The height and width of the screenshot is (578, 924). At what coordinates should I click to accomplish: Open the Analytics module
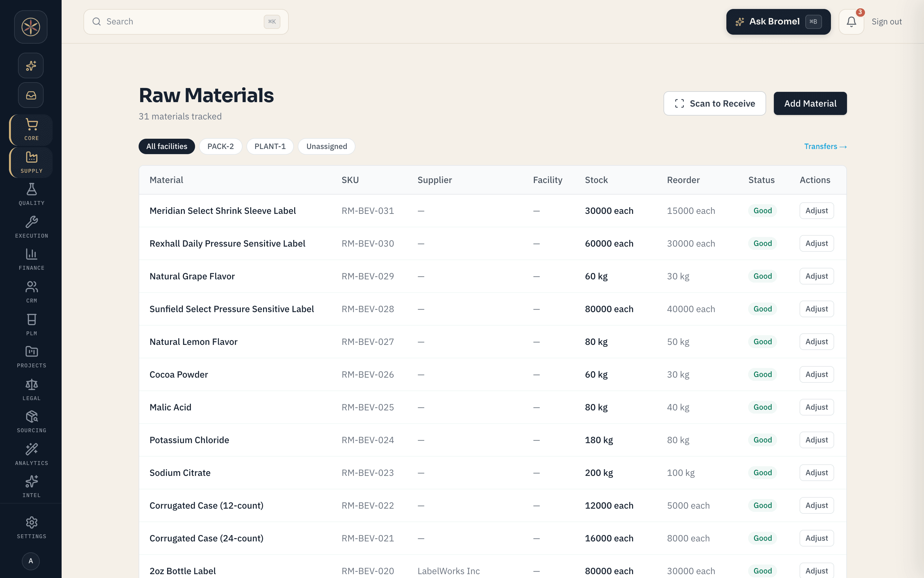tap(31, 454)
